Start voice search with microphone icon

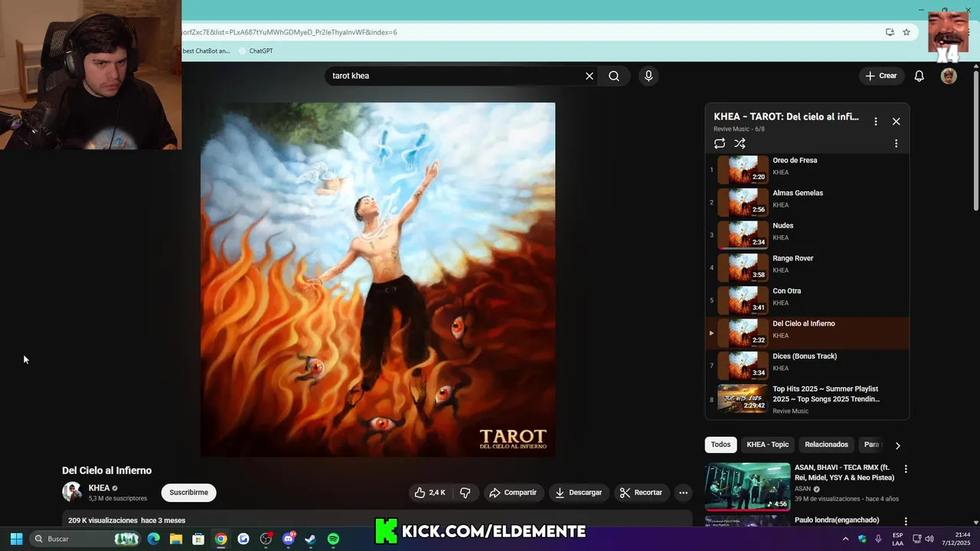tap(648, 76)
